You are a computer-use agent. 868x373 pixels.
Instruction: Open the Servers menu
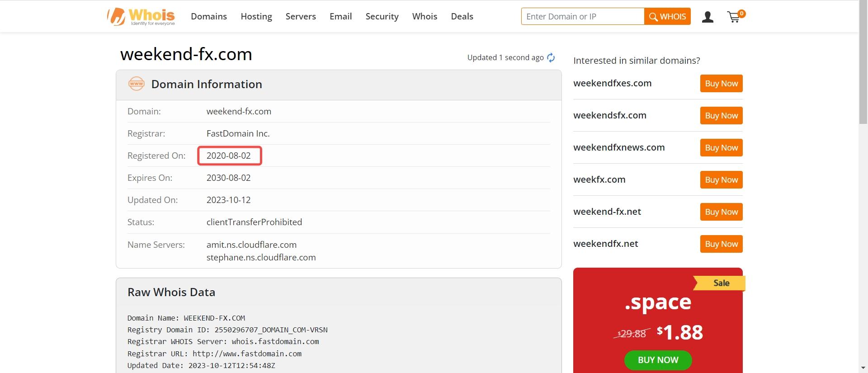click(301, 16)
